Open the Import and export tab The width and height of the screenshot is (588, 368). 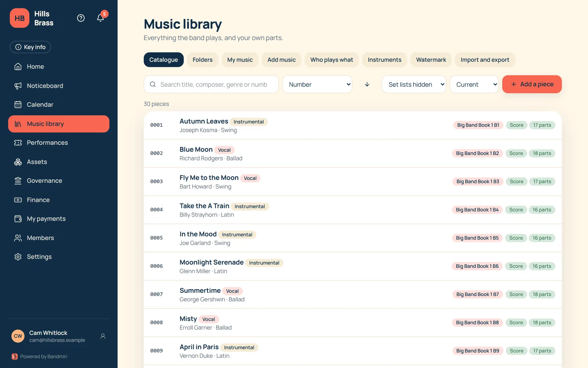(485, 60)
